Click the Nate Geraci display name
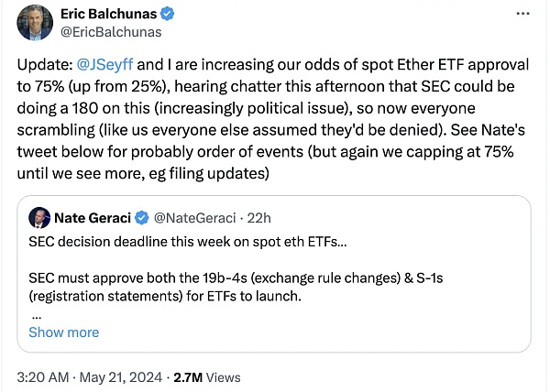550x392 pixels. pyautogui.click(x=93, y=218)
